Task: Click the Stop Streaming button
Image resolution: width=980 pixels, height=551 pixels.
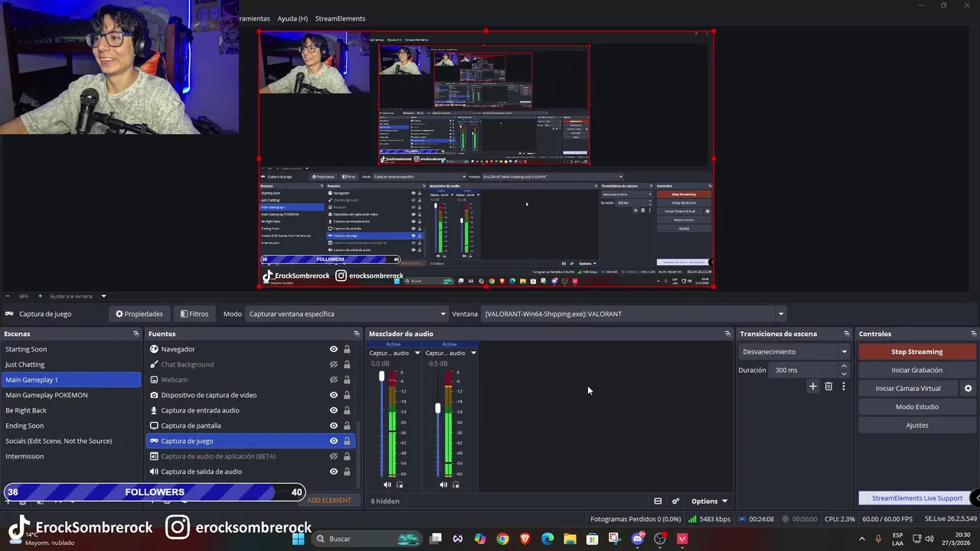Action: point(916,352)
